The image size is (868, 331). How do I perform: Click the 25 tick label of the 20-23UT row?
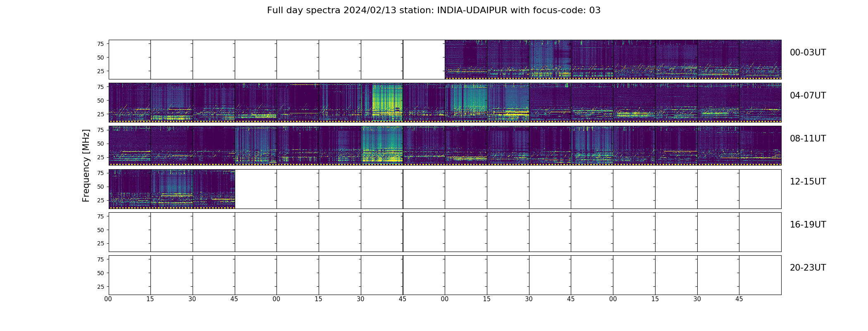[x=100, y=287]
